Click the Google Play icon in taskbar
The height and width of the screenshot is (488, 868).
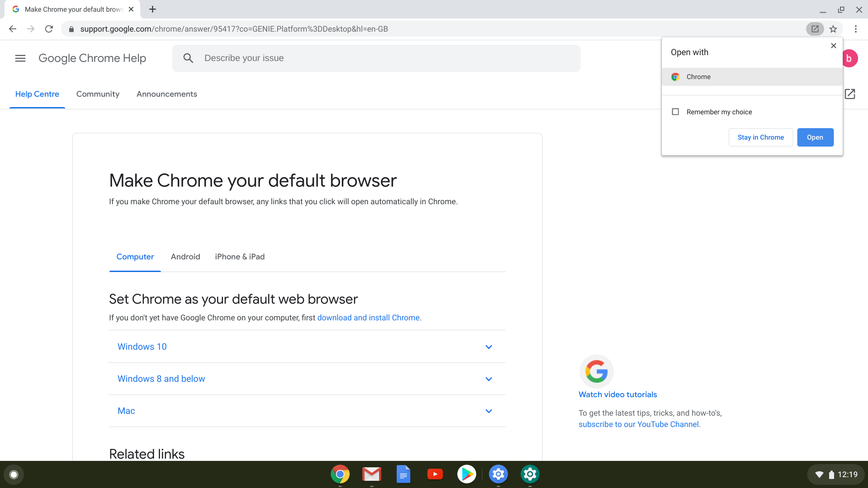(467, 474)
